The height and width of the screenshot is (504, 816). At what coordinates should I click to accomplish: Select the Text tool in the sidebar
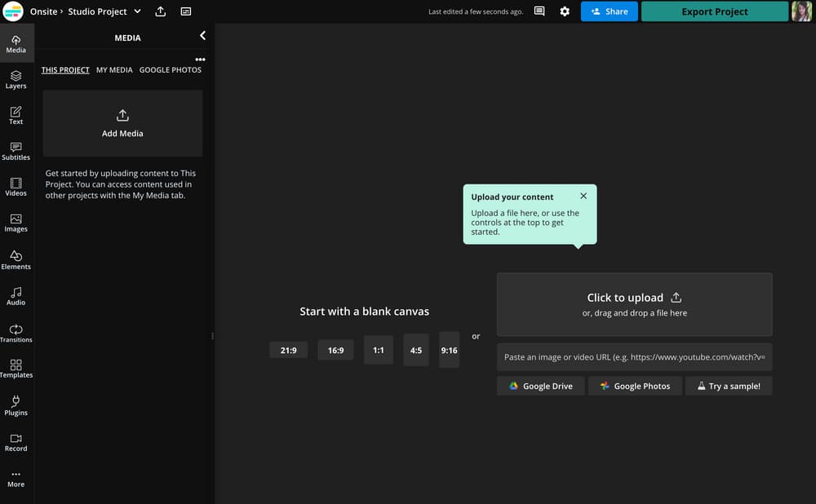point(16,115)
